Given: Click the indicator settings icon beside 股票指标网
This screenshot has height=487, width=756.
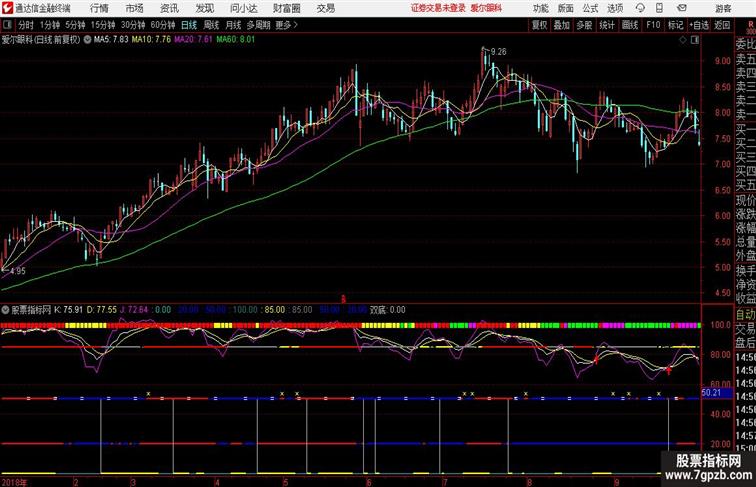Looking at the screenshot, I should tap(5, 310).
